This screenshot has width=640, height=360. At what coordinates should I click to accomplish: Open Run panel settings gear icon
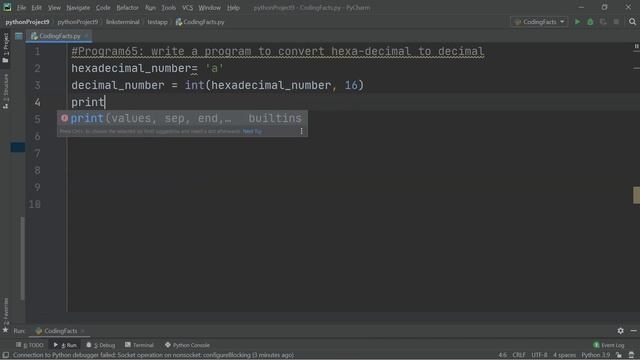[x=620, y=331]
